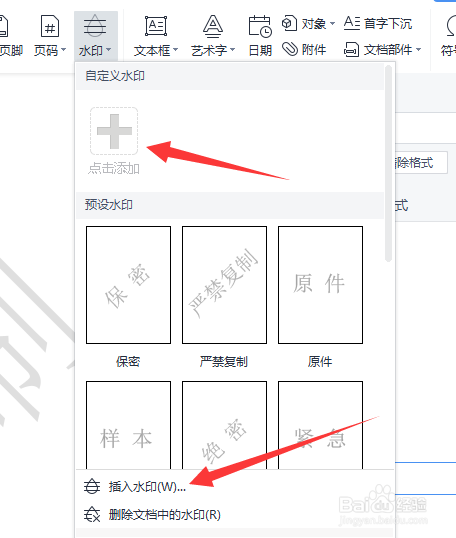Open the 对象 dropdown arrow
Image resolution: width=456 pixels, height=538 pixels.
(x=332, y=24)
